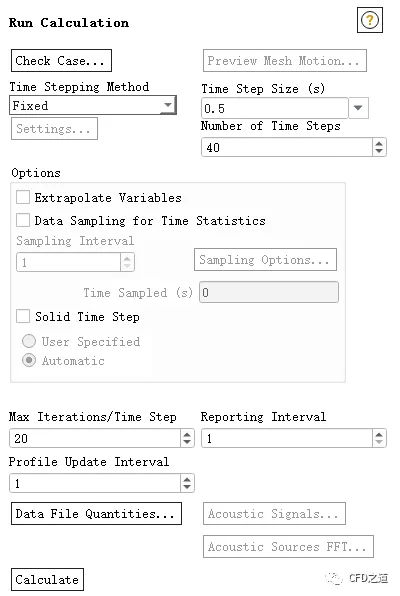Open the help question mark icon
The height and width of the screenshot is (596, 400).
[370, 20]
